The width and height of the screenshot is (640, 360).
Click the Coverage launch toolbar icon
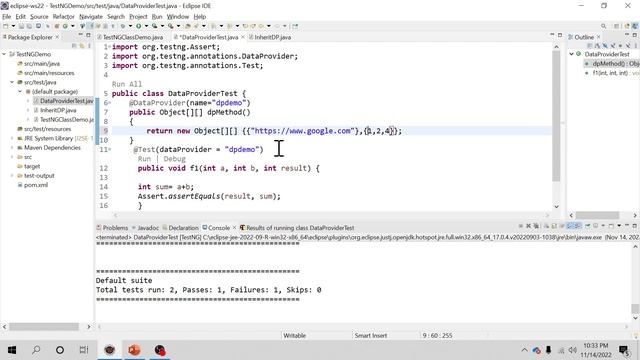154,26
